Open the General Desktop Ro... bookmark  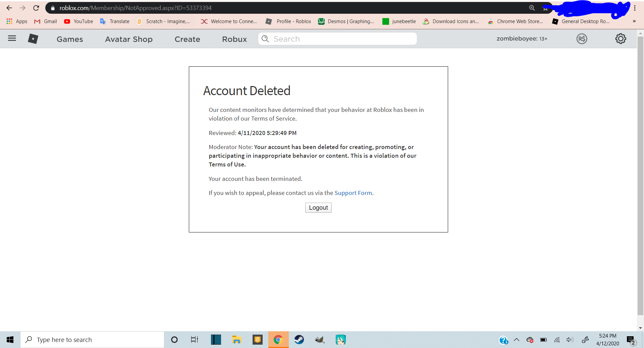pyautogui.click(x=581, y=21)
